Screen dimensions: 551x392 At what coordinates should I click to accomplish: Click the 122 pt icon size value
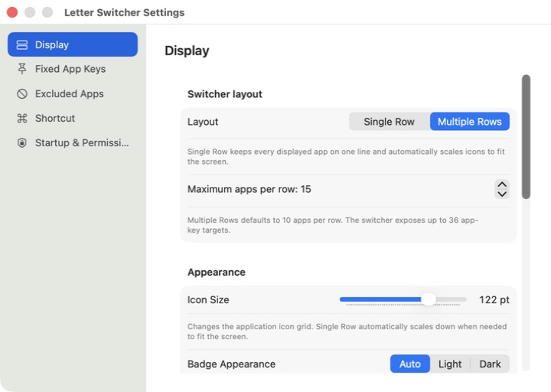pyautogui.click(x=494, y=299)
